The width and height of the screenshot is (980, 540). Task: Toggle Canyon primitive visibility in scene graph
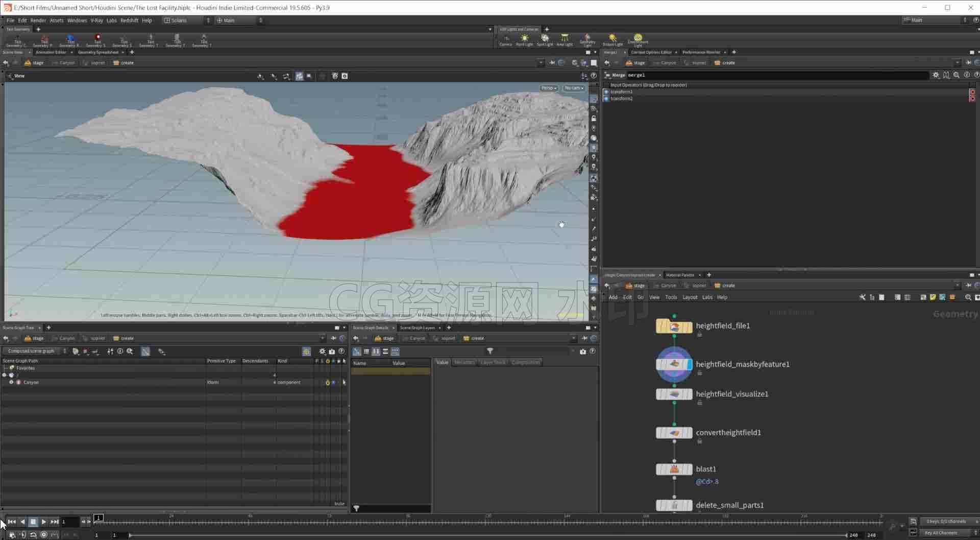click(333, 382)
